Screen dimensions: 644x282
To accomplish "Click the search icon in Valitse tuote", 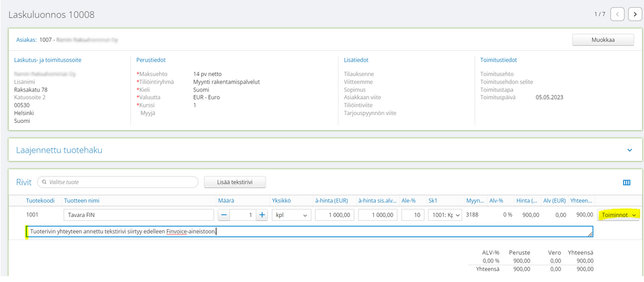I will click(44, 182).
